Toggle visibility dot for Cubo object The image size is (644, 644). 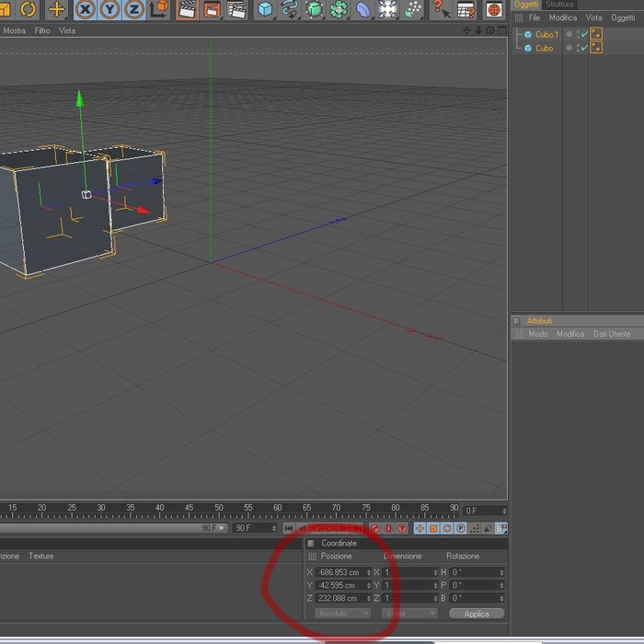click(569, 48)
